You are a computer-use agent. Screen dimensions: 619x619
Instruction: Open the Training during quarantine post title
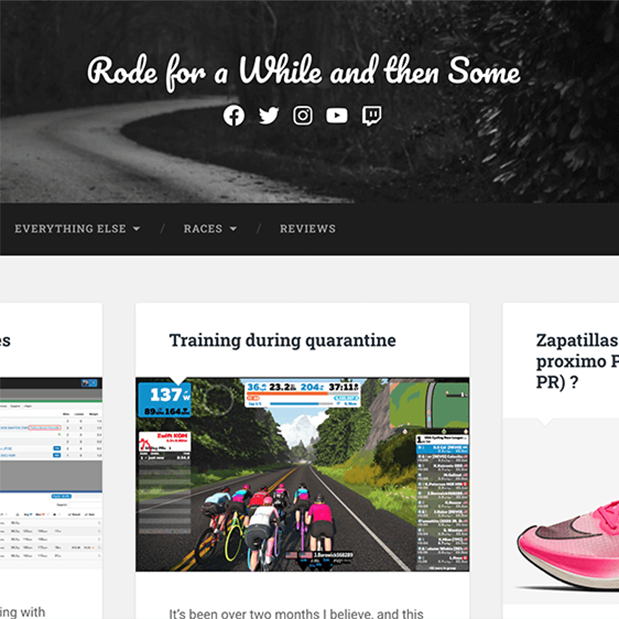click(282, 340)
